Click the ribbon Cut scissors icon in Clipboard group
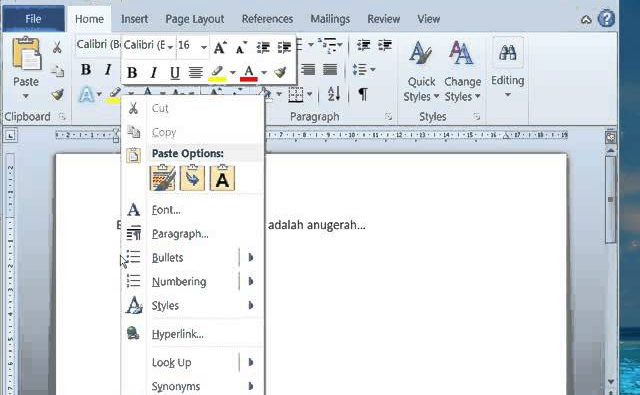640x395 pixels. [x=57, y=47]
